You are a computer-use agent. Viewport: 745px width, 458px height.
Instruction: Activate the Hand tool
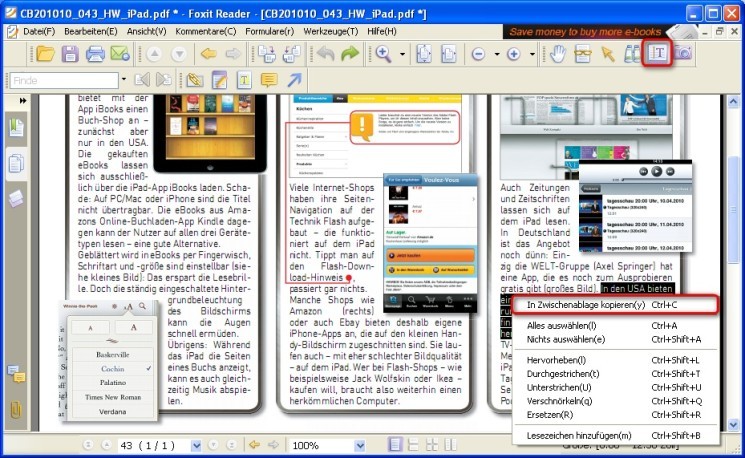pos(558,54)
